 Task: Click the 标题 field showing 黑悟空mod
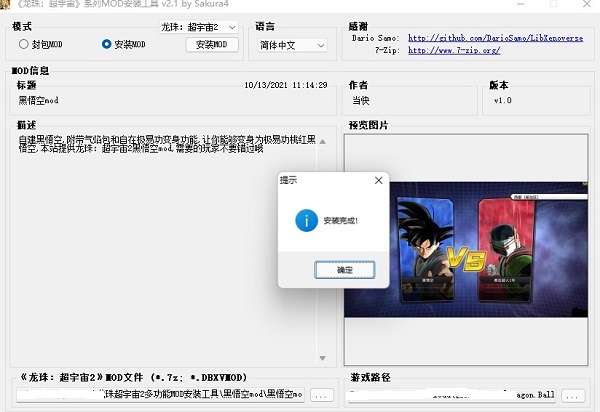tap(170, 101)
